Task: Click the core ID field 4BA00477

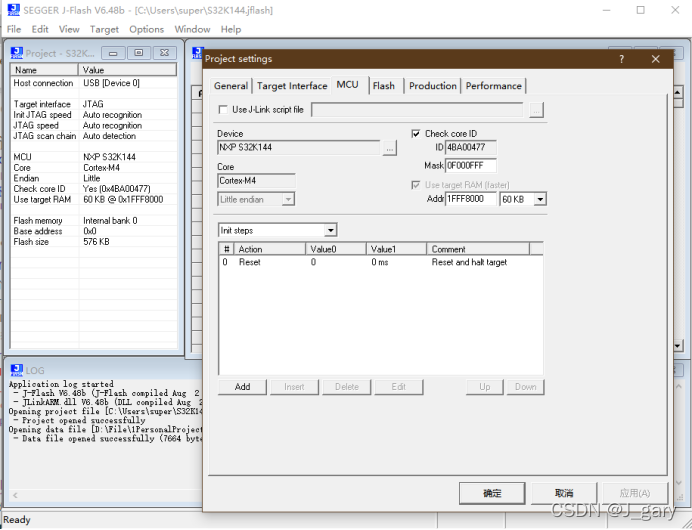Action: [x=471, y=147]
